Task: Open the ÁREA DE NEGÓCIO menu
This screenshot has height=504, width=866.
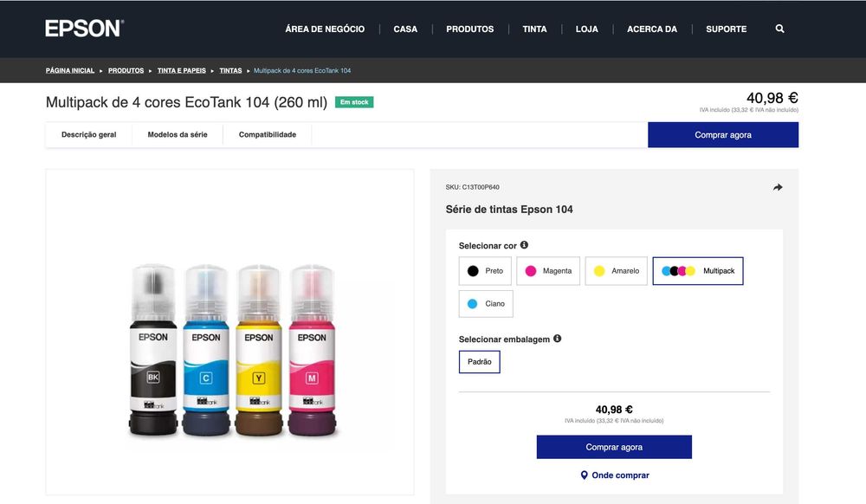Action: tap(325, 29)
